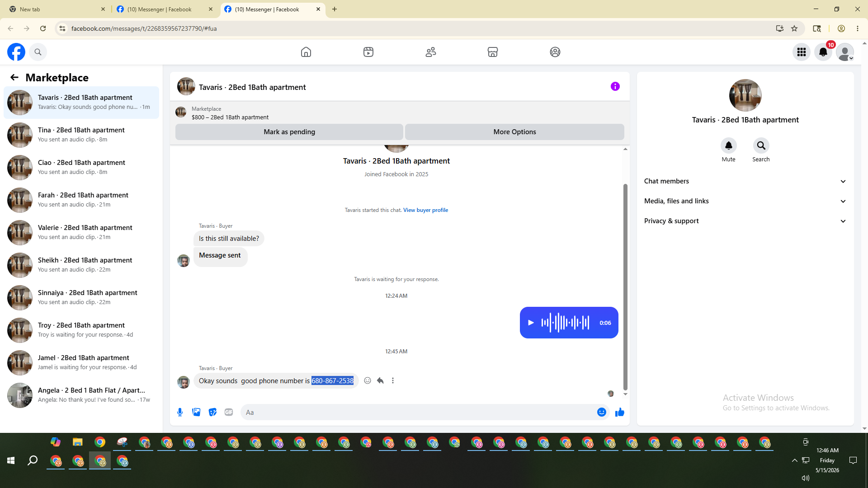The width and height of the screenshot is (868, 488).
Task: Open More Options for the listing
Action: click(514, 132)
